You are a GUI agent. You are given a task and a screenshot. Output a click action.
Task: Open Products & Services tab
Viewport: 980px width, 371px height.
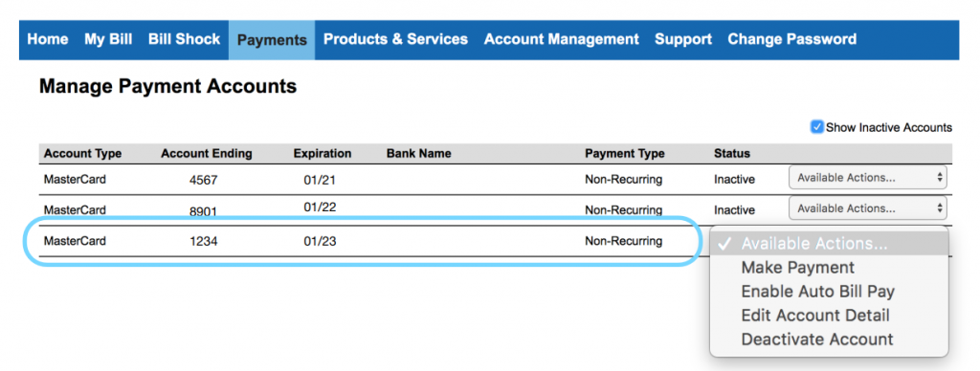[395, 39]
